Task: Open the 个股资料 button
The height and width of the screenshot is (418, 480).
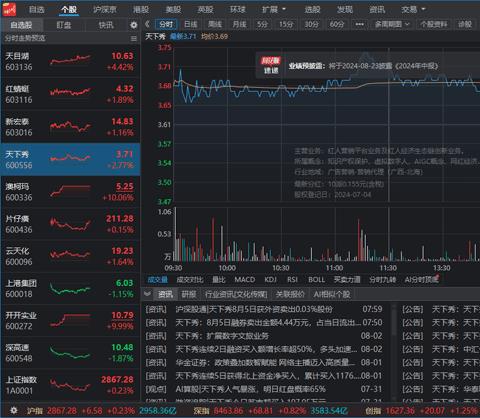Action: (433, 24)
